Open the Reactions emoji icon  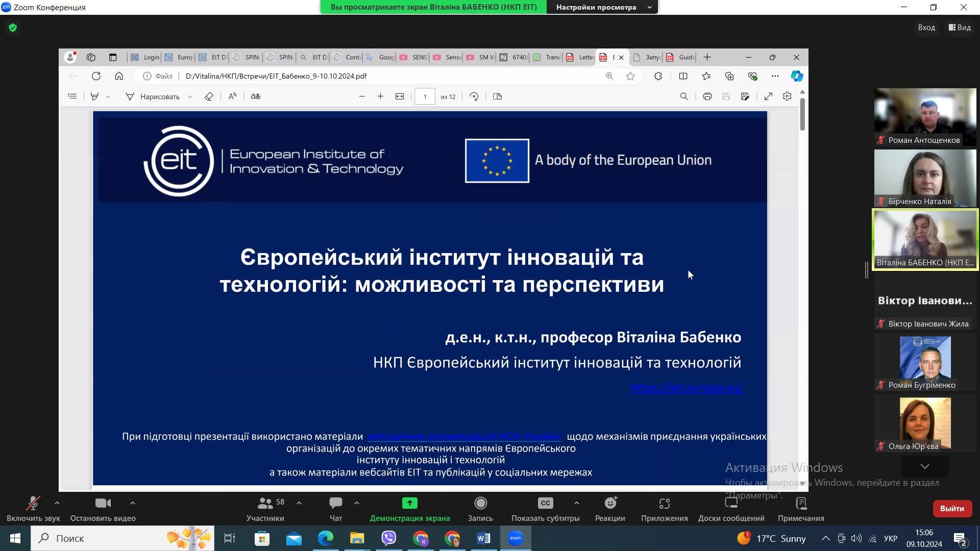pyautogui.click(x=610, y=504)
